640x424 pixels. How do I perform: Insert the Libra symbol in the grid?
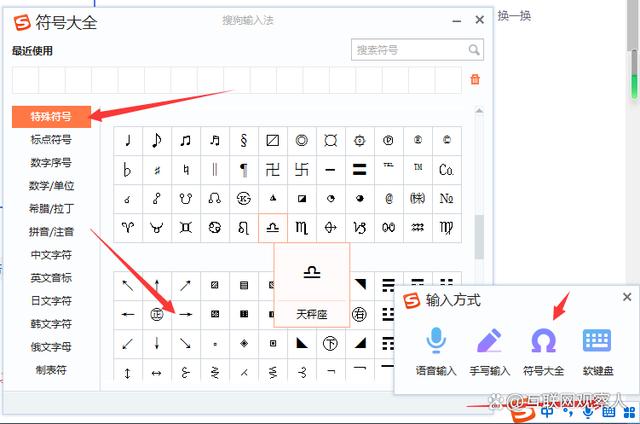(273, 228)
